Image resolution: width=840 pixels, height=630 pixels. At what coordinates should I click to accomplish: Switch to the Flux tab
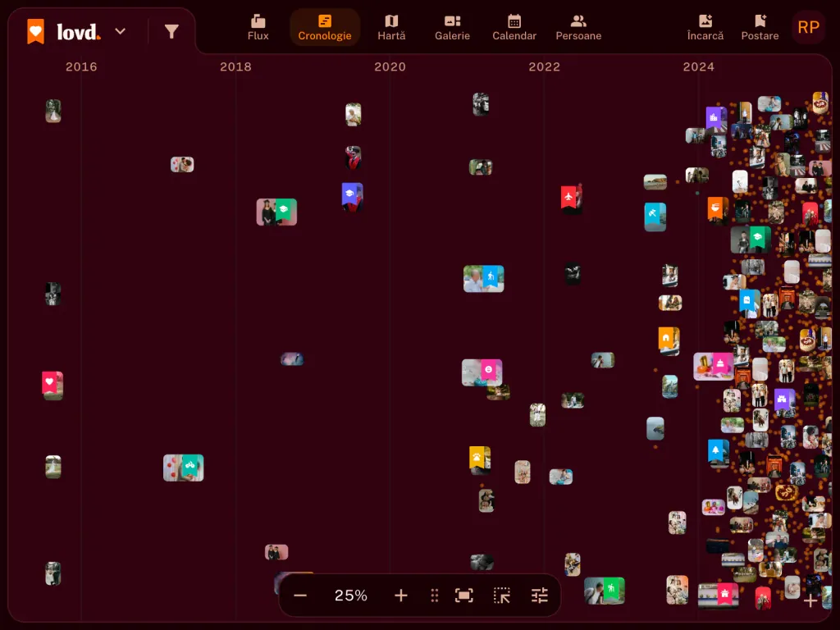[258, 27]
